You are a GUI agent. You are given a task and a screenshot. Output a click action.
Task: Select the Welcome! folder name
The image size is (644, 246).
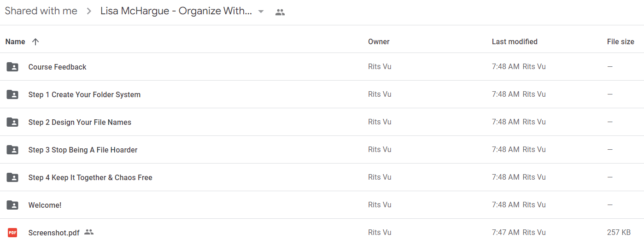point(45,205)
